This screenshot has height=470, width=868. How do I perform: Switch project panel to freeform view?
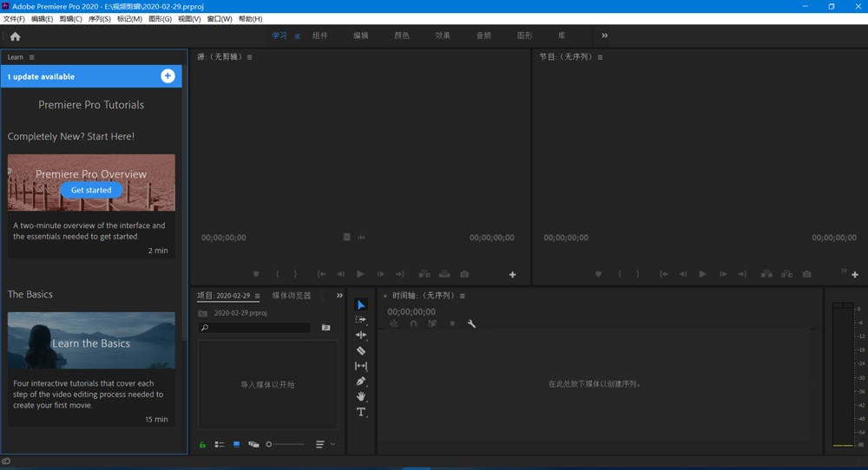[x=253, y=445]
